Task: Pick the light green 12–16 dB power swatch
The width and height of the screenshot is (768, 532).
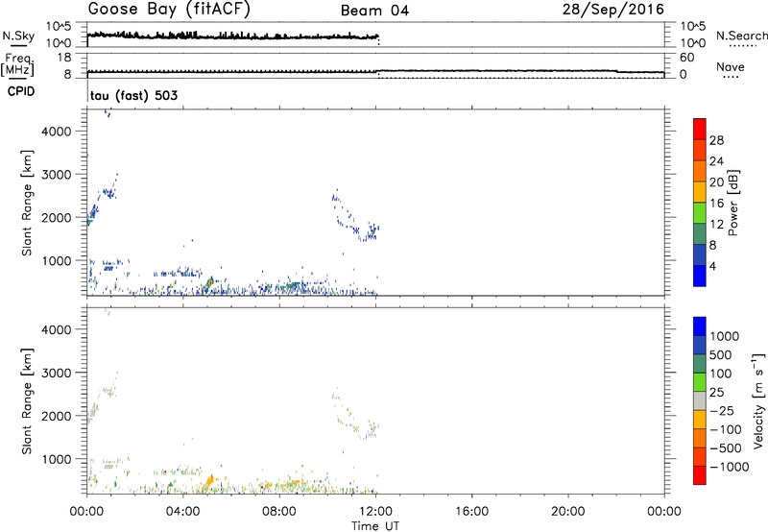Action: click(700, 213)
